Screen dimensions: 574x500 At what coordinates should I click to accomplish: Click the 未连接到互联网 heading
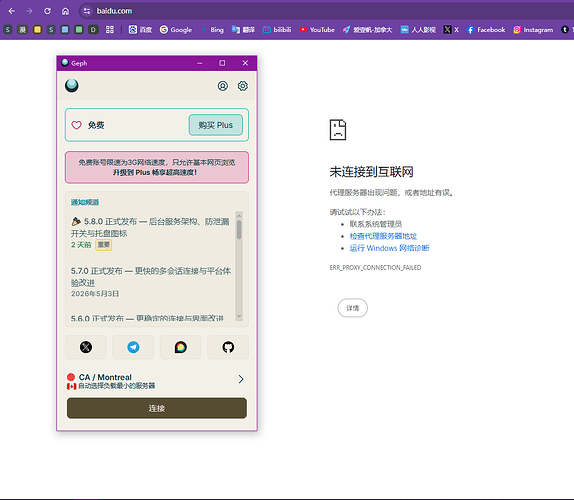(x=372, y=172)
